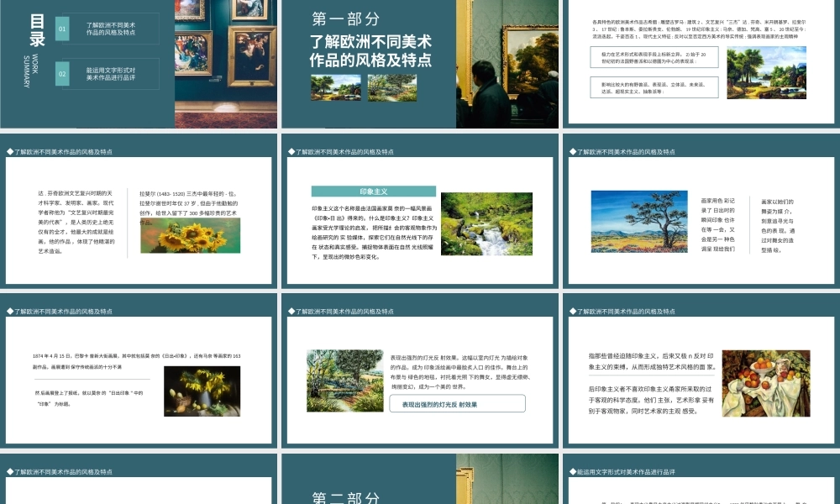The width and height of the screenshot is (840, 504).
Task: Select text line beginning 1874年4月15日
Action: click(x=137, y=361)
